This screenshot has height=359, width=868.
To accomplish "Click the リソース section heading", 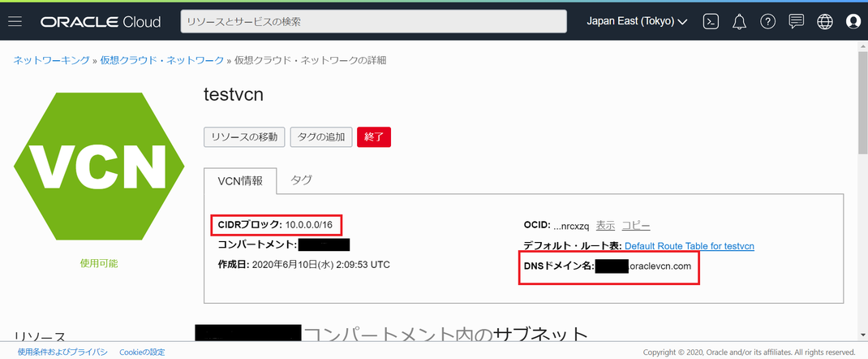I will click(39, 335).
